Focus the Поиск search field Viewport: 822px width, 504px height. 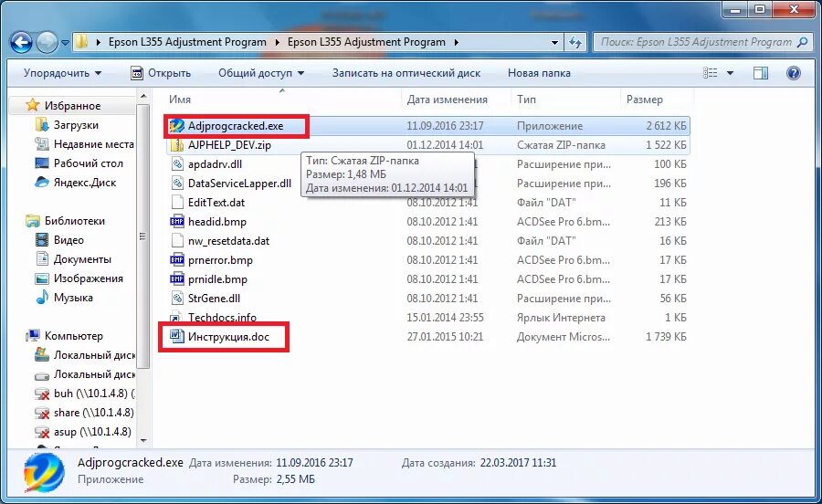point(696,42)
